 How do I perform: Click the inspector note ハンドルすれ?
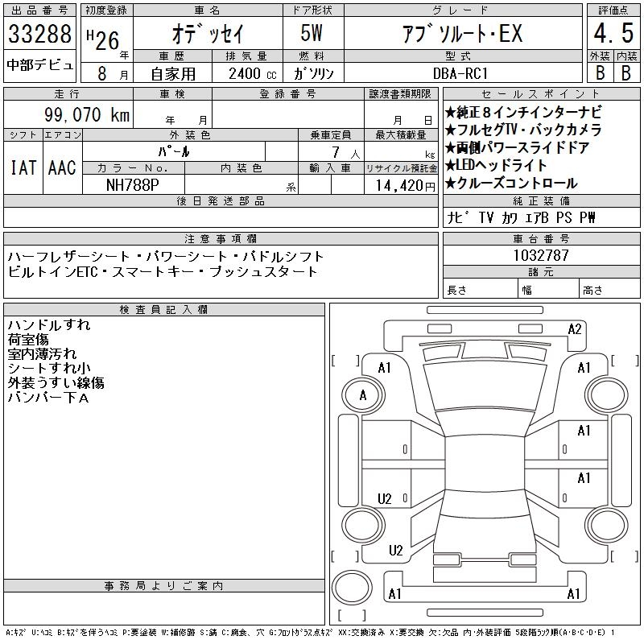(49, 325)
